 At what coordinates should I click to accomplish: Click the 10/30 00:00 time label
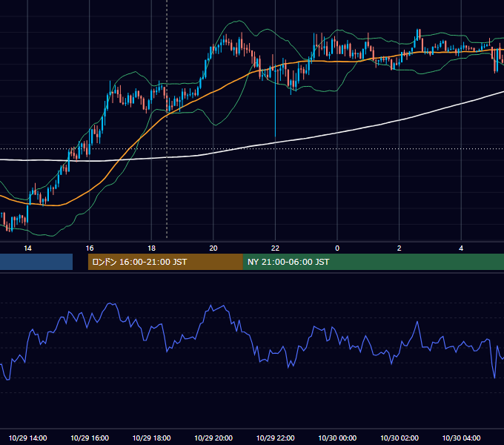[337, 438]
